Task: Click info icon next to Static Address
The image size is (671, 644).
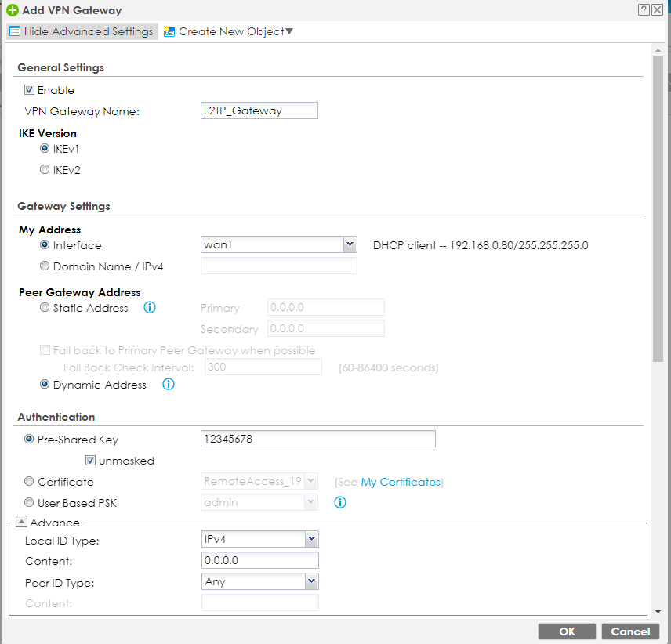Action: [x=150, y=308]
